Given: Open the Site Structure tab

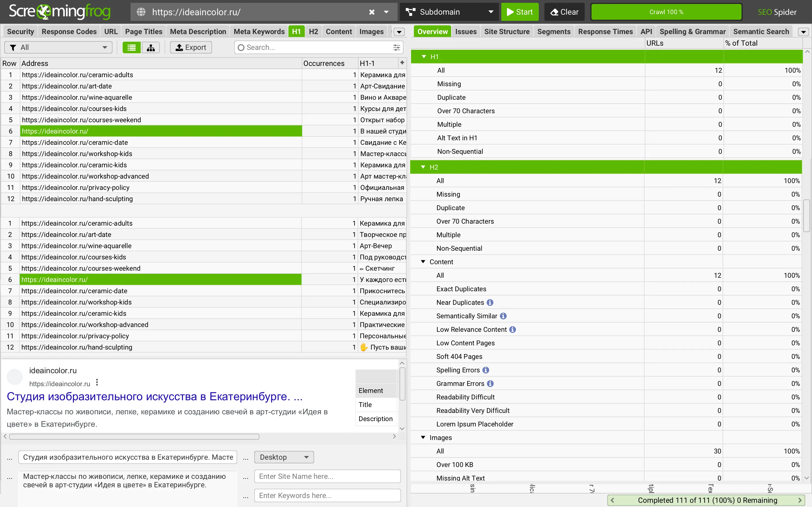Looking at the screenshot, I should tap(506, 32).
